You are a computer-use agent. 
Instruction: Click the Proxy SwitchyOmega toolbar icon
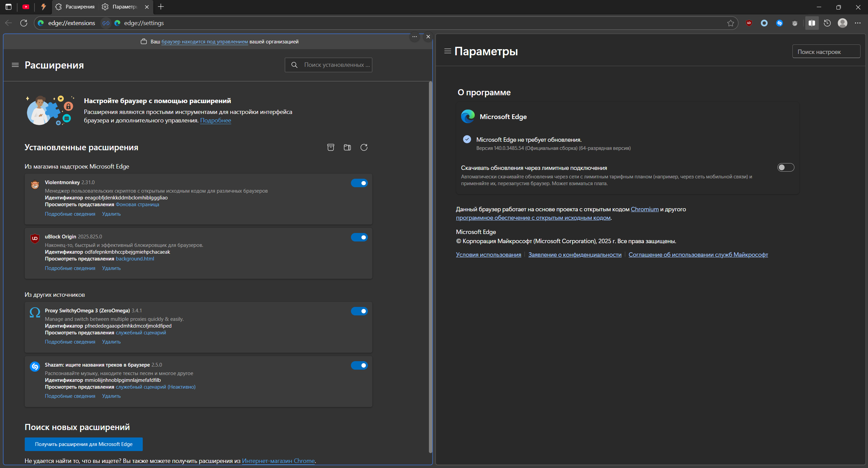[764, 23]
